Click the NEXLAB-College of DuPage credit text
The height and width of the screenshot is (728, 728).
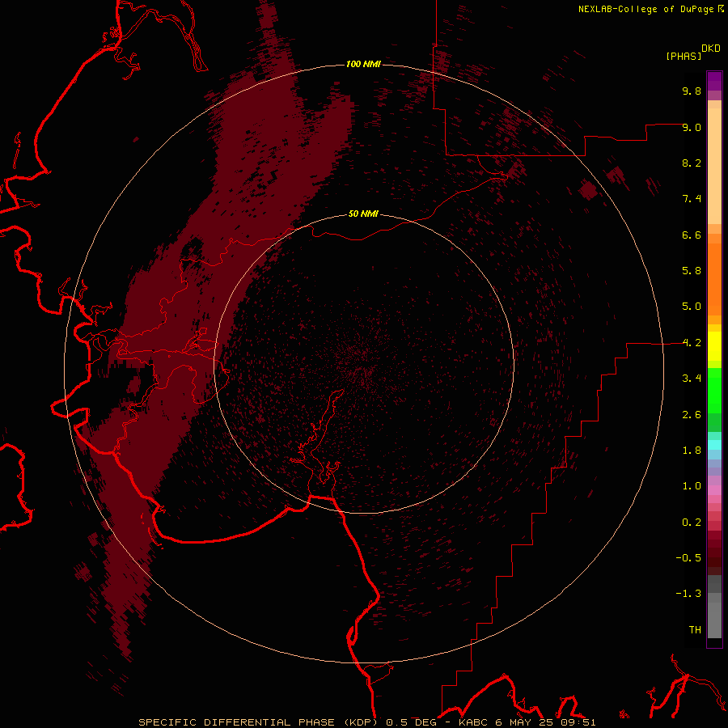[x=646, y=9]
